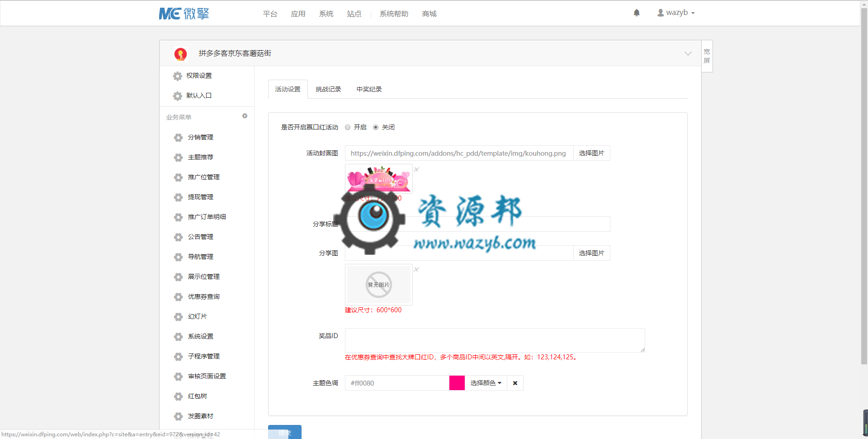Image resolution: width=868 pixels, height=439 pixels.
Task: Click gear icon next to 主题推荐
Action: (178, 157)
